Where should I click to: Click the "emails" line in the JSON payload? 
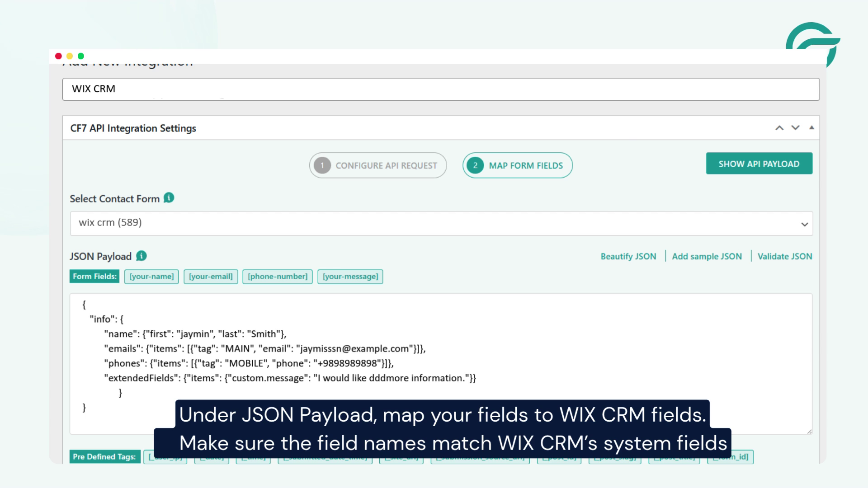click(x=265, y=349)
